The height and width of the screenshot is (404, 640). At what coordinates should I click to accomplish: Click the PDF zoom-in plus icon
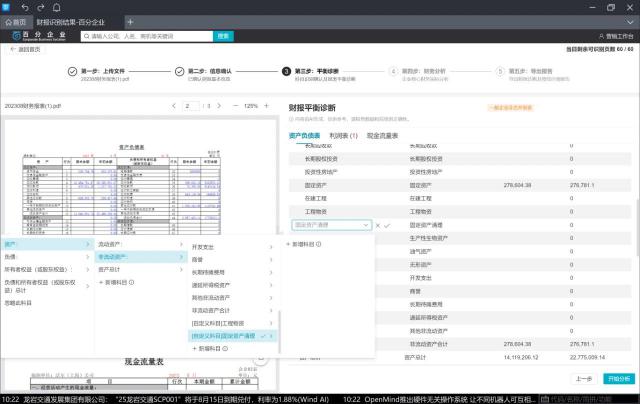(268, 105)
